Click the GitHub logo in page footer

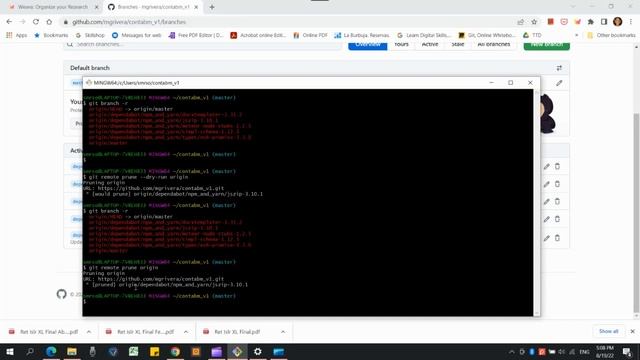[x=61, y=294]
